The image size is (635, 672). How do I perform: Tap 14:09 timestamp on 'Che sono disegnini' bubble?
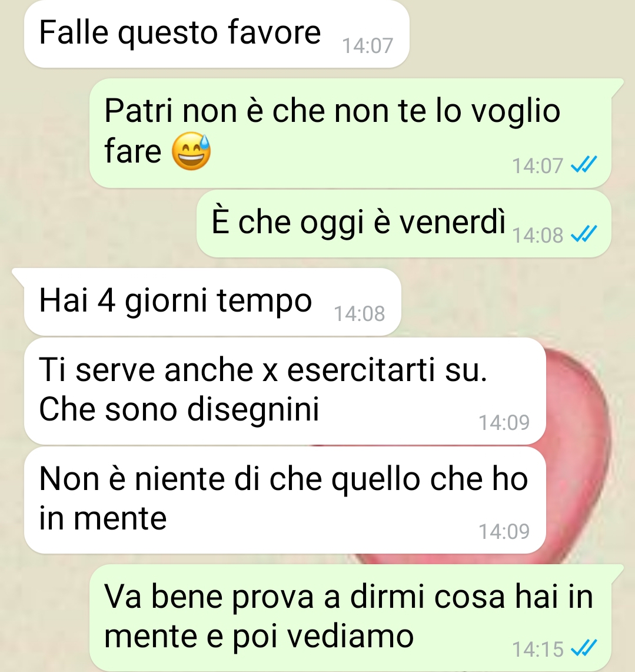click(504, 422)
